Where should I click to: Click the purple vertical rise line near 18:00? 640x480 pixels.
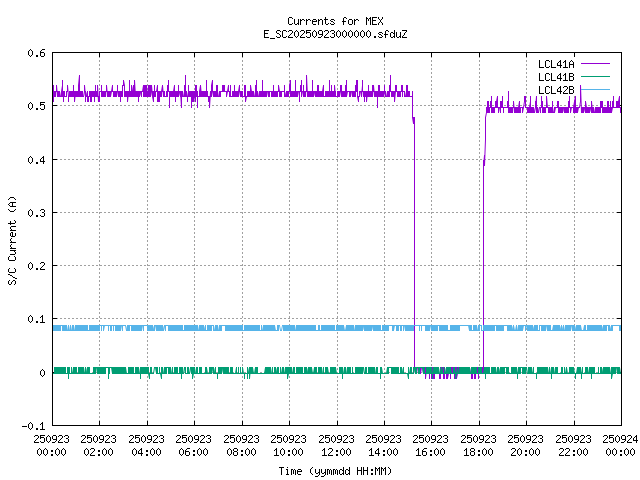tap(483, 250)
